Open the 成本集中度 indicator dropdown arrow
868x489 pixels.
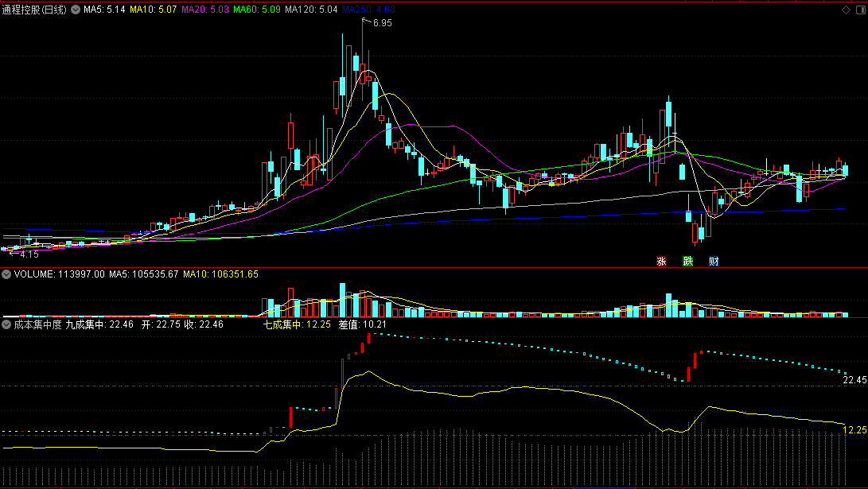6,324
